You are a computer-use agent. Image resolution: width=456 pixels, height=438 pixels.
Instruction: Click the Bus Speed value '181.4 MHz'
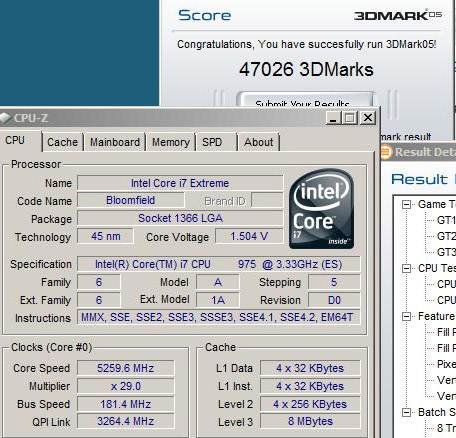coord(126,404)
